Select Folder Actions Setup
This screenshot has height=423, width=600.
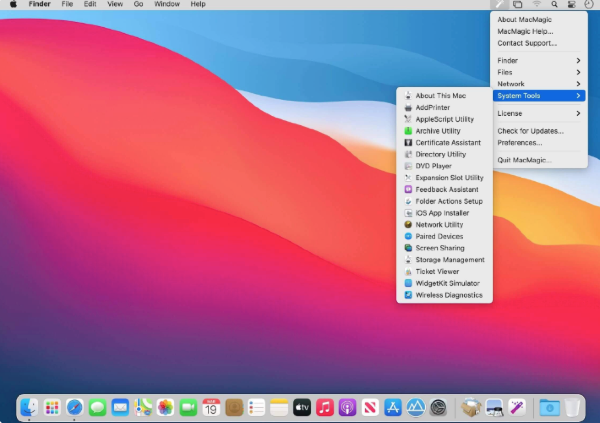click(444, 201)
